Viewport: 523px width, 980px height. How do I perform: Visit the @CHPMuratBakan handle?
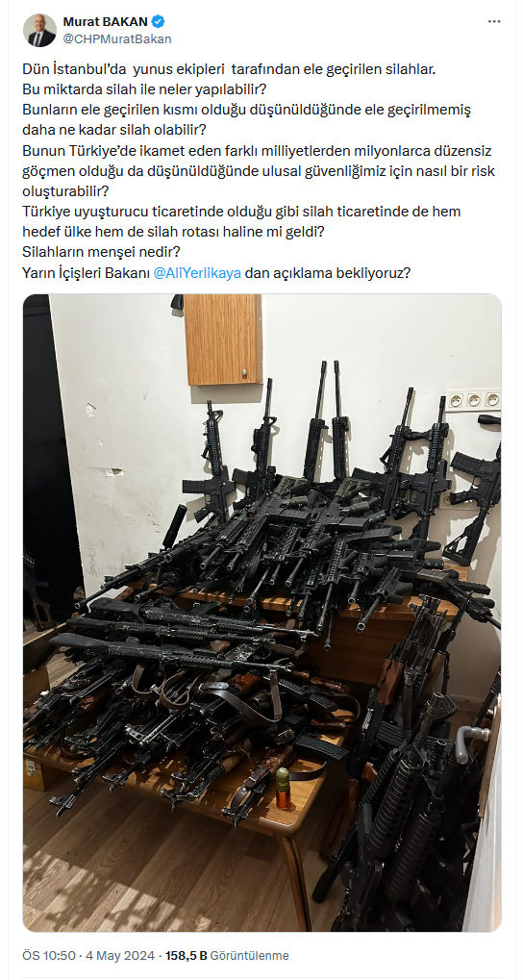117,38
